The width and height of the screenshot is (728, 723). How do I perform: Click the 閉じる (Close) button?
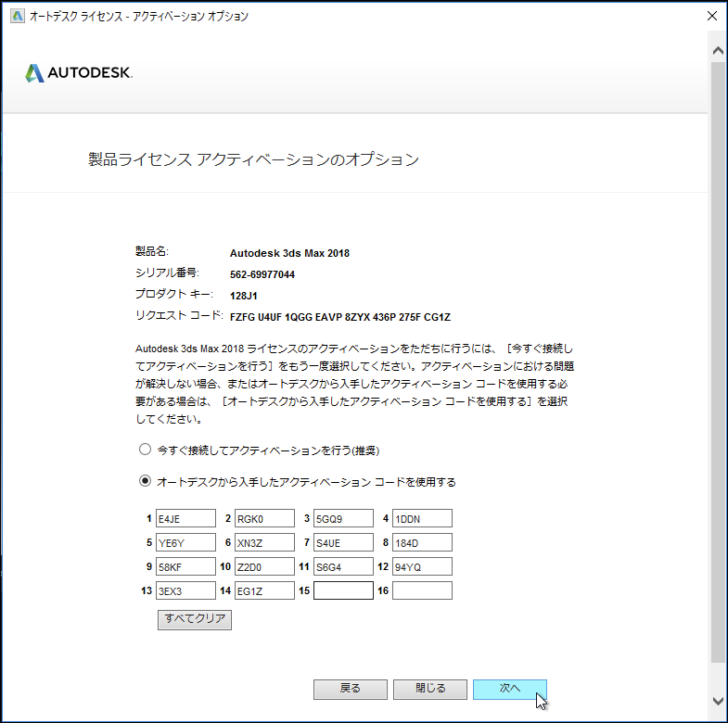click(x=430, y=689)
